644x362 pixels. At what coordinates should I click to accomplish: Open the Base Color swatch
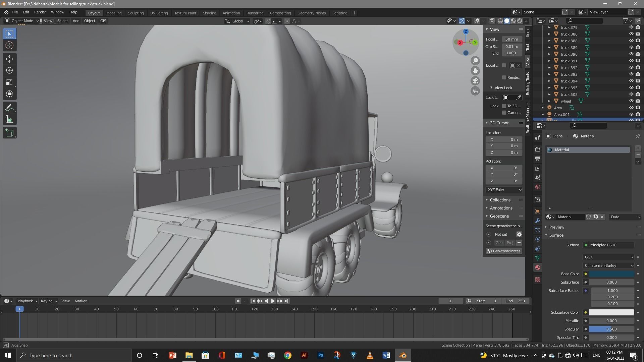click(611, 274)
